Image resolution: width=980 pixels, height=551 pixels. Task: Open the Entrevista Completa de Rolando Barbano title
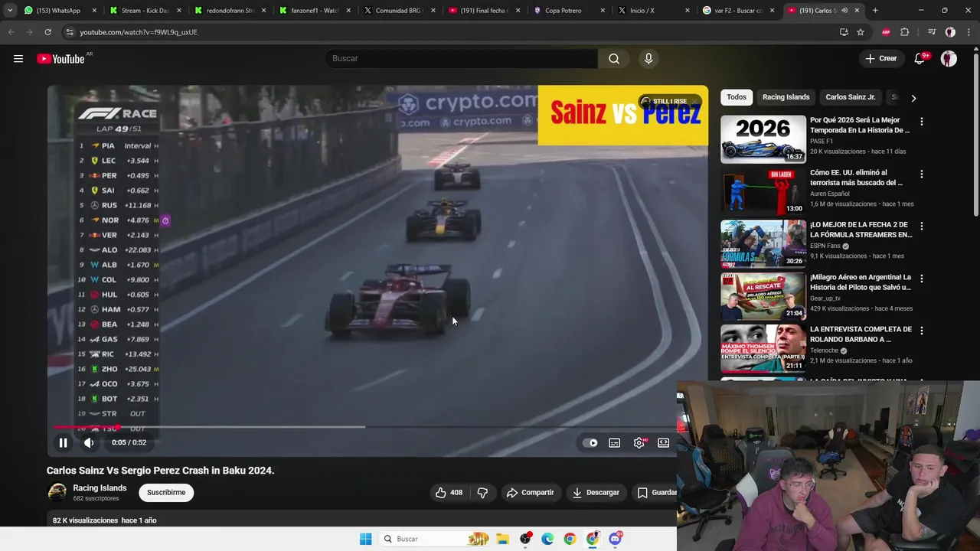861,334
